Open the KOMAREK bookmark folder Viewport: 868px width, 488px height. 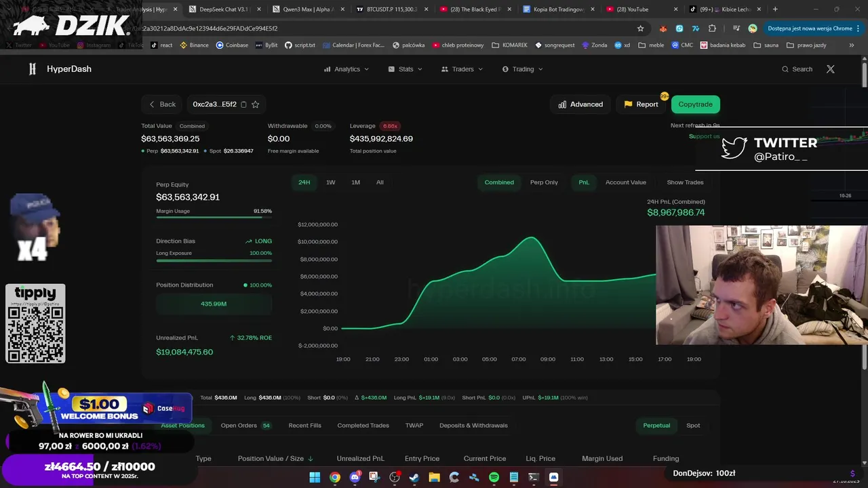(510, 45)
